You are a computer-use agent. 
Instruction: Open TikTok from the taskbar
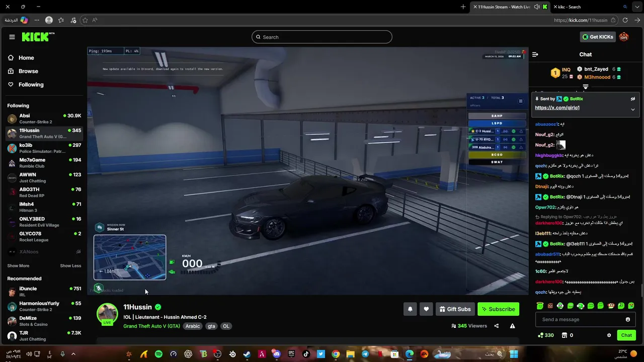(306, 354)
